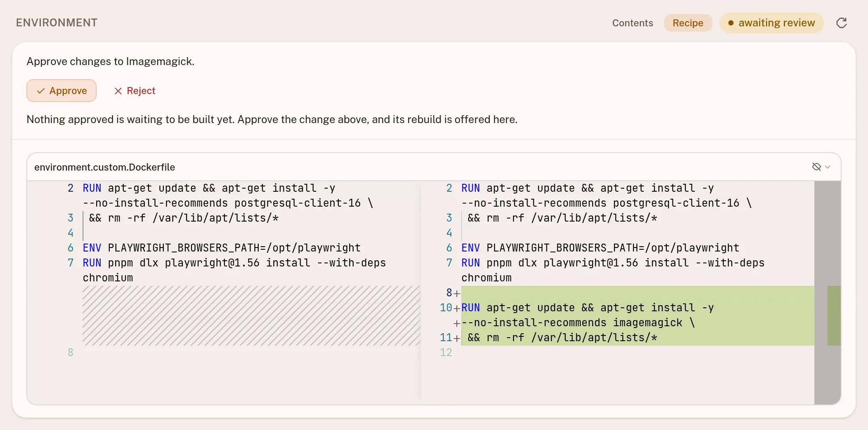Click the right pane "postgresql-client-16" line
The image size is (868, 430).
(606, 203)
